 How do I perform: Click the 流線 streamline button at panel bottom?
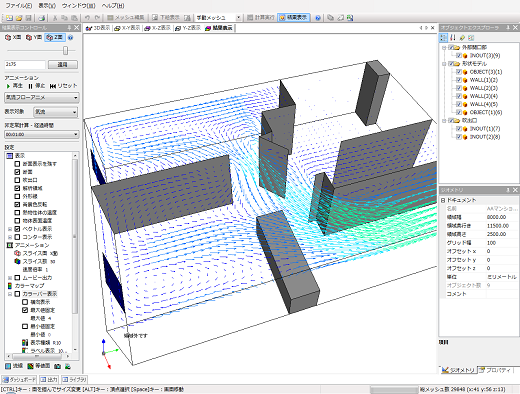(14, 366)
